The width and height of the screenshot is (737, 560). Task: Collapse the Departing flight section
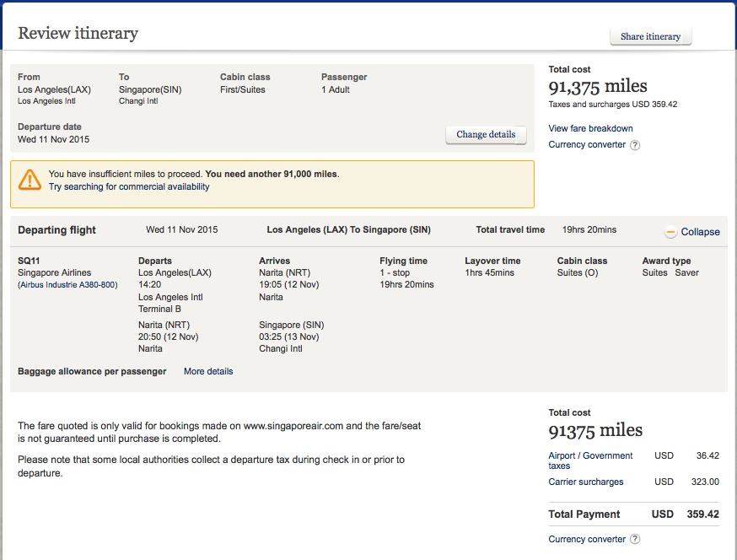(x=700, y=232)
